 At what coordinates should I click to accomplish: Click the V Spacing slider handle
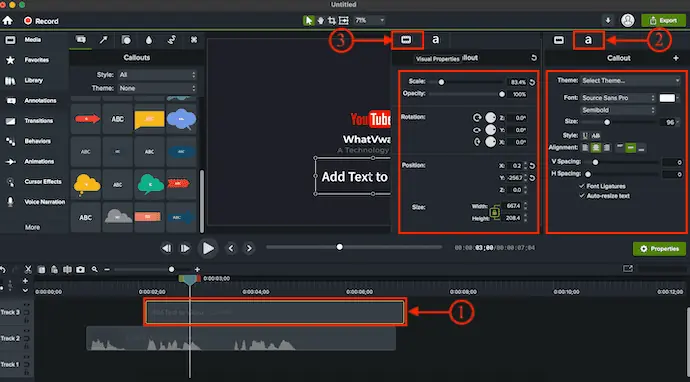coord(595,162)
